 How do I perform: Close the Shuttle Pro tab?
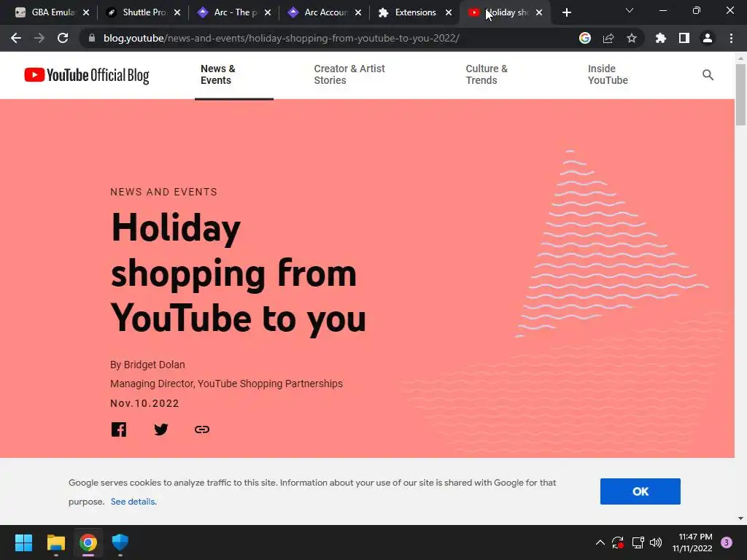click(177, 12)
